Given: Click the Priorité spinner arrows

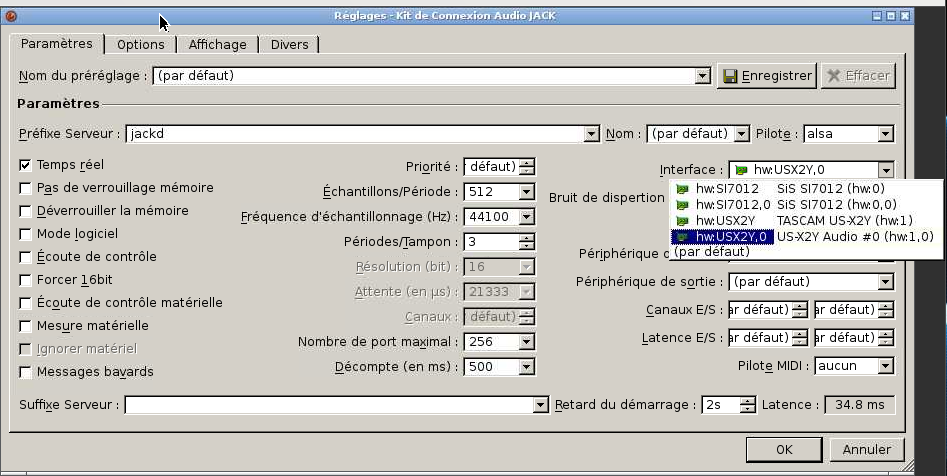Looking at the screenshot, I should [x=527, y=167].
